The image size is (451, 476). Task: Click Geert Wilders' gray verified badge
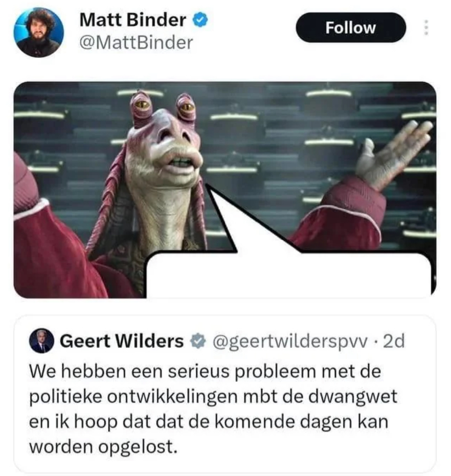[197, 341]
